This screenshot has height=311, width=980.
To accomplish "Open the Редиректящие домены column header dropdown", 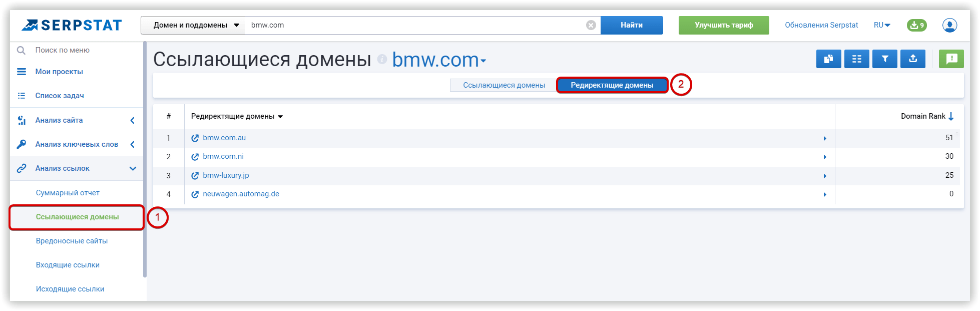I will coord(280,117).
